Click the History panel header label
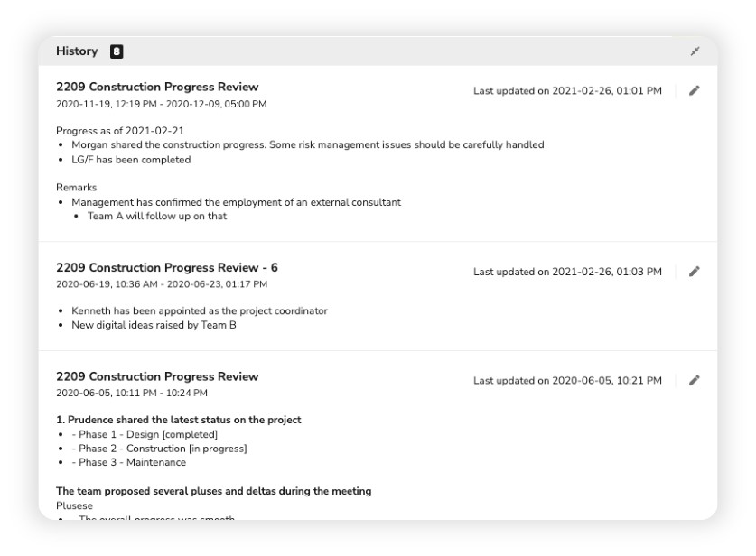756x556 pixels. click(77, 51)
